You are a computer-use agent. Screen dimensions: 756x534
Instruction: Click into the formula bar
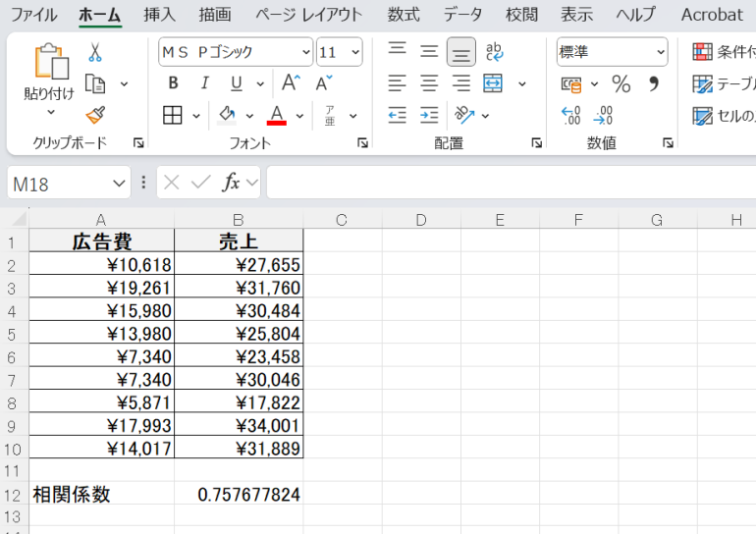(512, 183)
